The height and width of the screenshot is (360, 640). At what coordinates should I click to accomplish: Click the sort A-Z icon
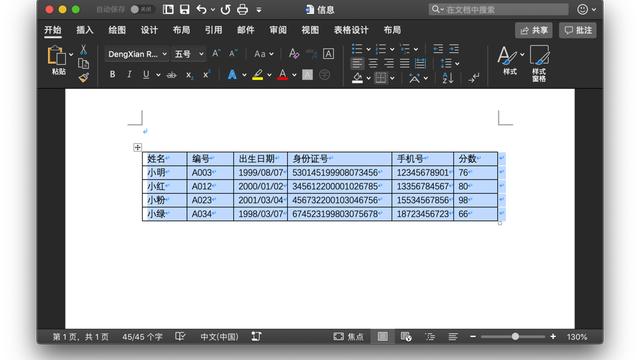coord(448,77)
